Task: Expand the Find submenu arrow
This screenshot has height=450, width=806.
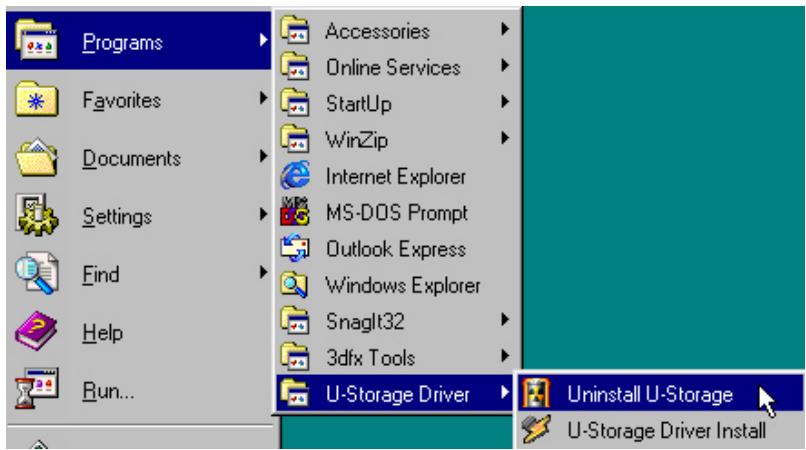Action: pyautogui.click(x=263, y=273)
